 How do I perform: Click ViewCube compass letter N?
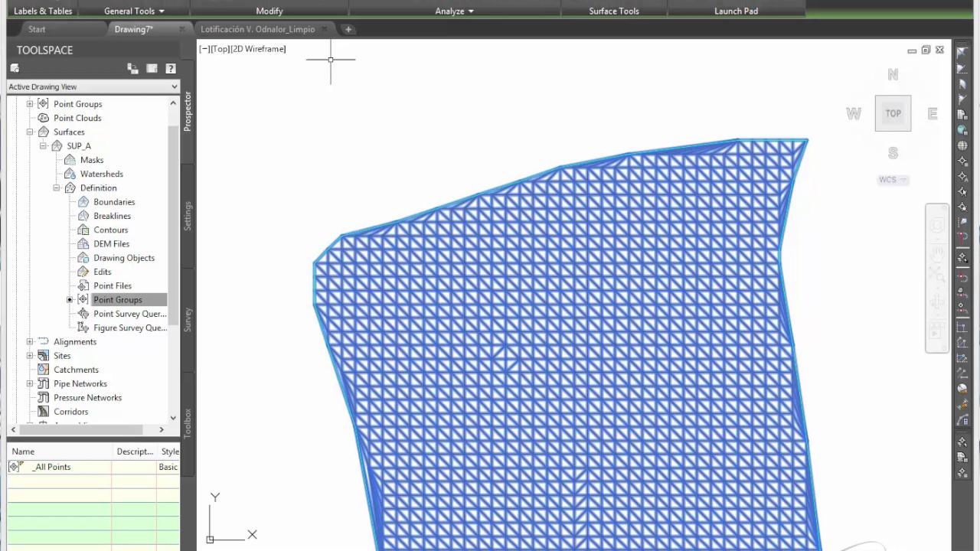(893, 74)
